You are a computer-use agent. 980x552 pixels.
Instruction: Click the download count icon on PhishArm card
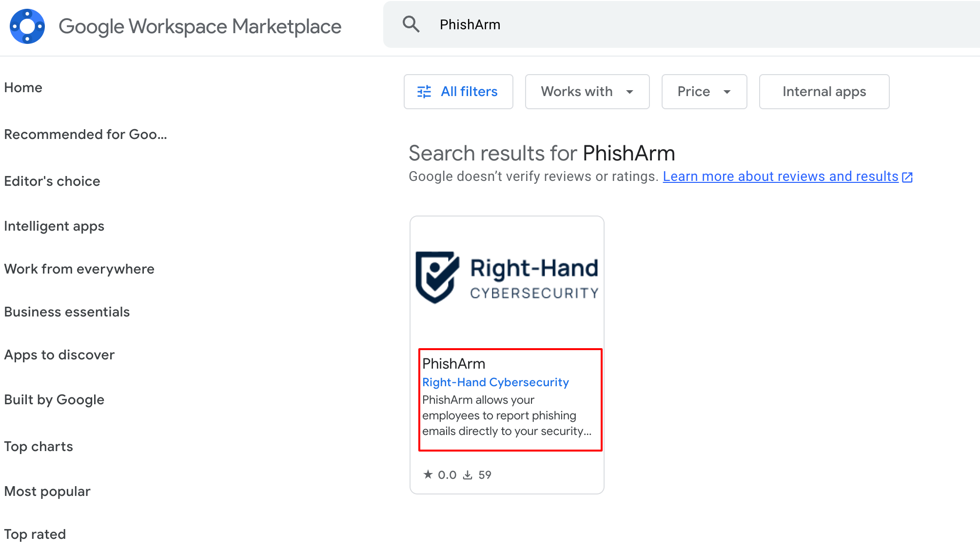(x=468, y=475)
